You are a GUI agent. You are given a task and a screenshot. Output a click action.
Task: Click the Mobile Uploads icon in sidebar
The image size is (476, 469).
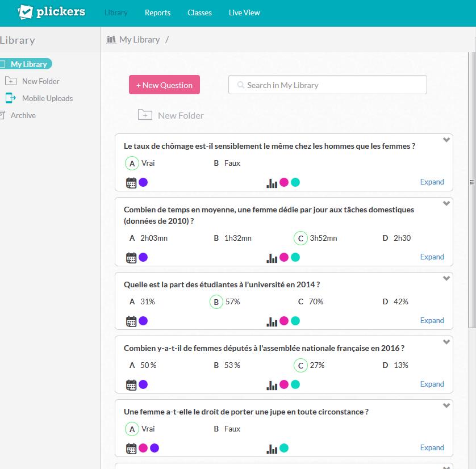click(x=10, y=98)
